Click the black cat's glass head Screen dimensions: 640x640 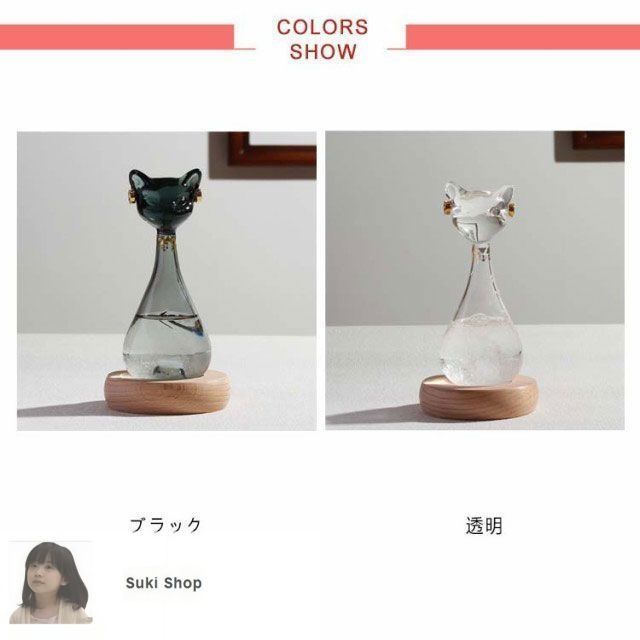pos(165,199)
